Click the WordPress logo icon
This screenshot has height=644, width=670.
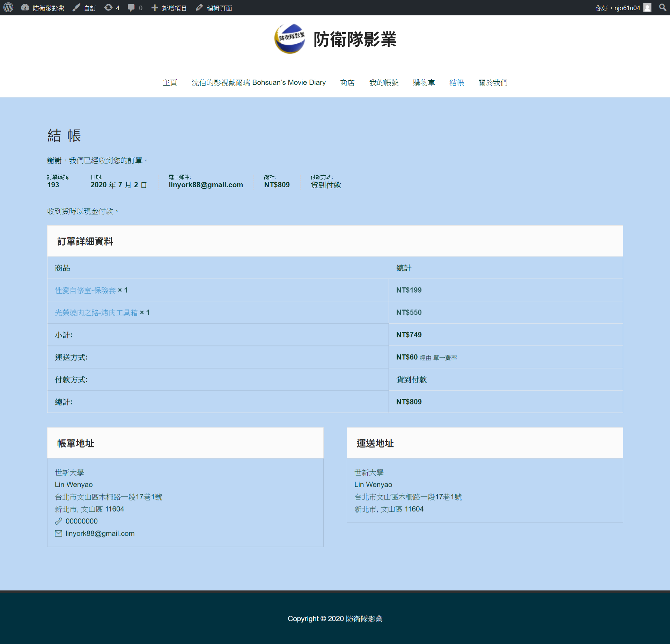point(8,8)
